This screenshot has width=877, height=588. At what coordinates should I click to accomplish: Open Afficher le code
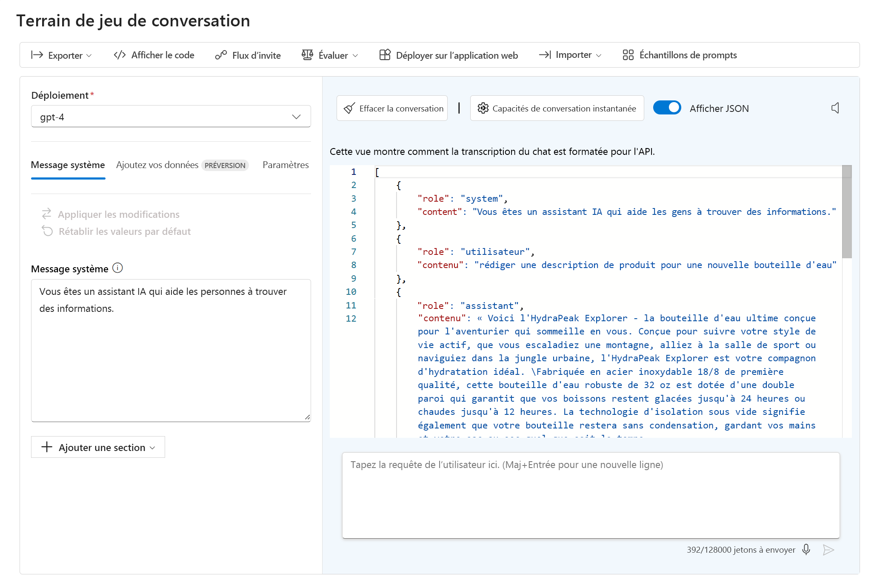(154, 55)
